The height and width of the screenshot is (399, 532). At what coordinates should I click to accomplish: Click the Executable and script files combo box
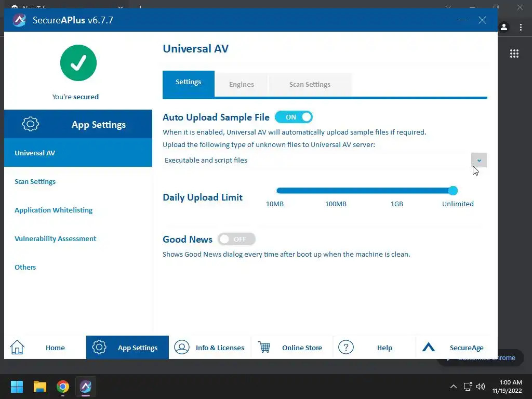pos(324,160)
